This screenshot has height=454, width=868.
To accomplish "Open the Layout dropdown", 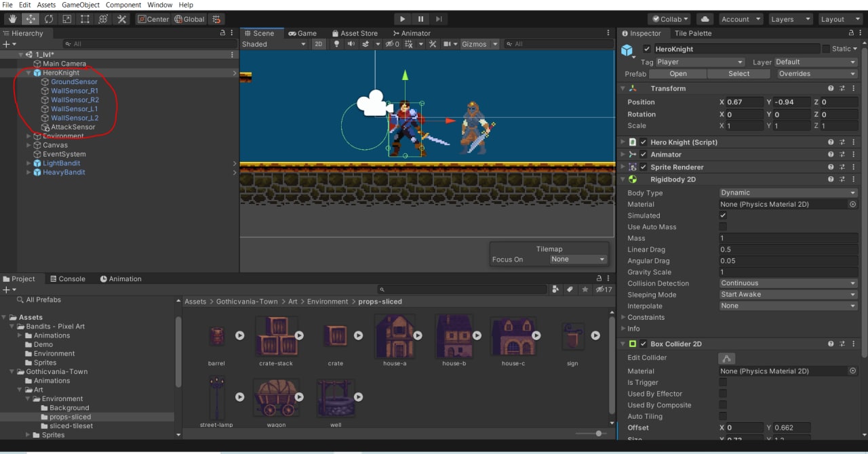I will (840, 19).
